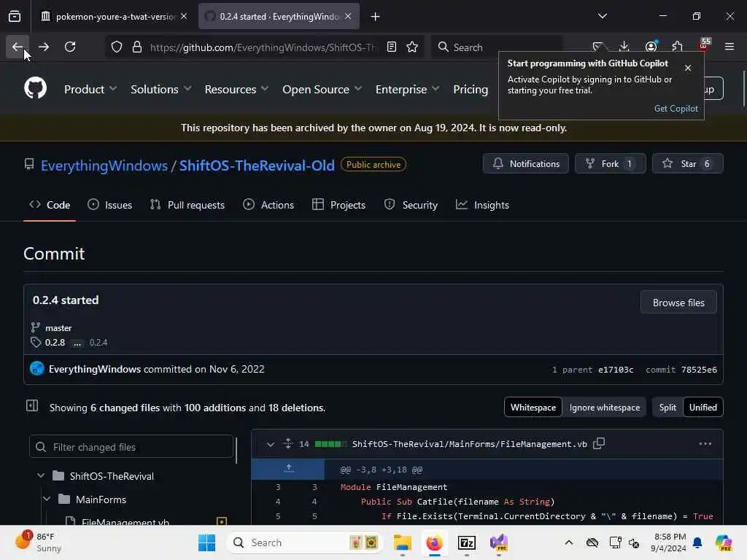Expand the Open Source dropdown menu
747x560 pixels.
coord(322,89)
